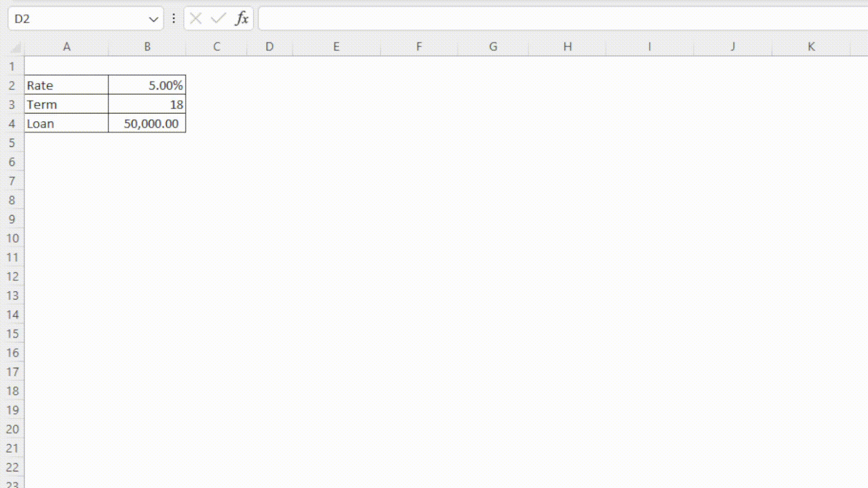The image size is (868, 488).
Task: Click the Enter checkmark formula icon
Action: 218,19
